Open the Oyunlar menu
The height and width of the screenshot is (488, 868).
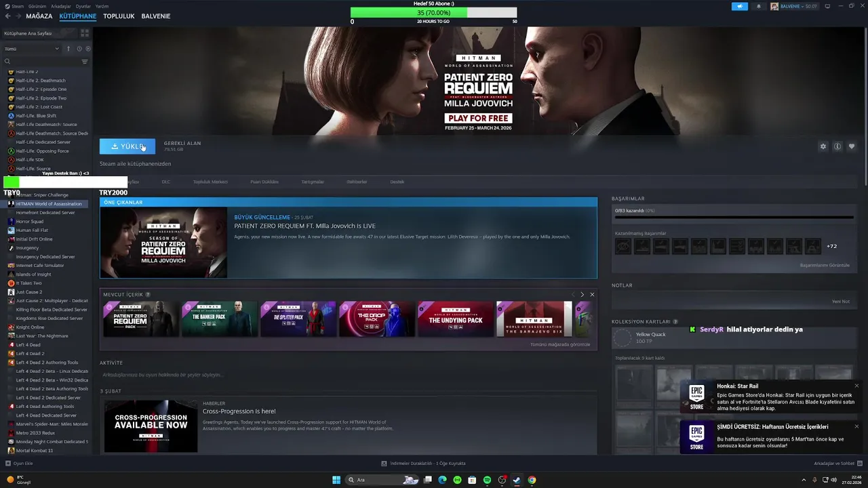83,6
